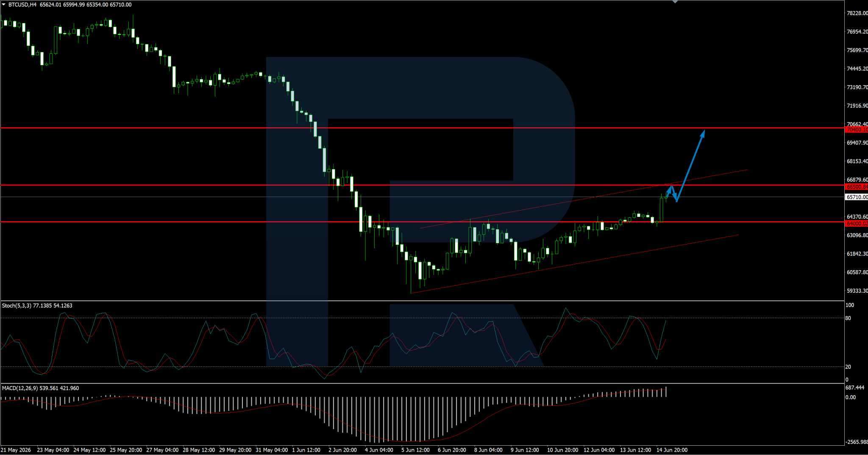The width and height of the screenshot is (868, 455).
Task: Click the 75699.70 price axis value
Action: click(x=857, y=50)
